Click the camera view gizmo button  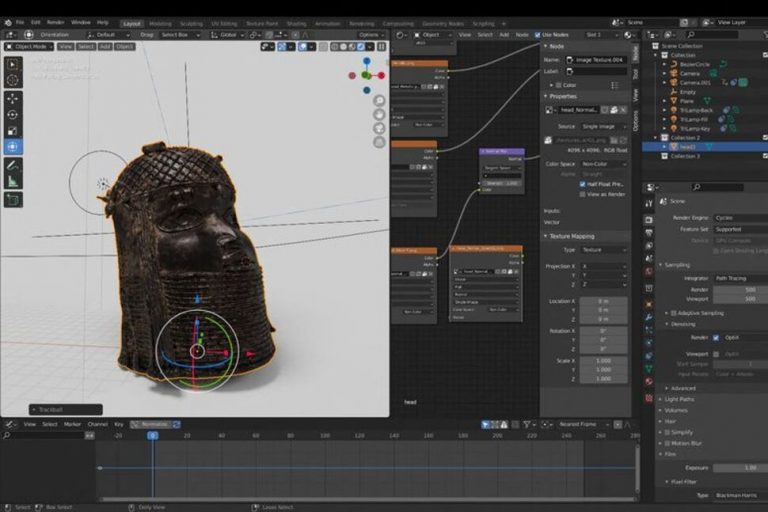(379, 128)
